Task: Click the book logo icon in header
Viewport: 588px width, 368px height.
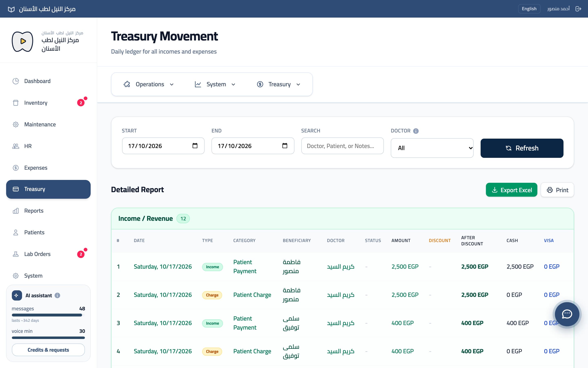Action: coord(11,9)
